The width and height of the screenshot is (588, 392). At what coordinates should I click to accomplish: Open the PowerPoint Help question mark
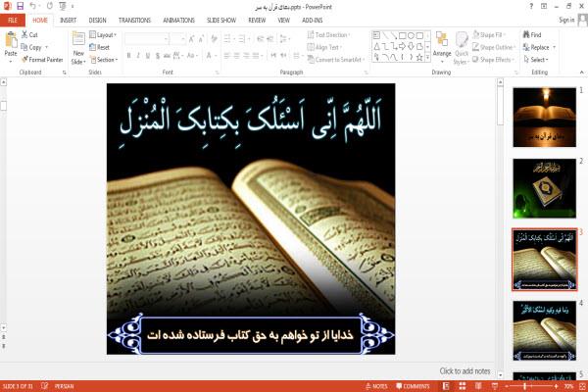click(531, 6)
